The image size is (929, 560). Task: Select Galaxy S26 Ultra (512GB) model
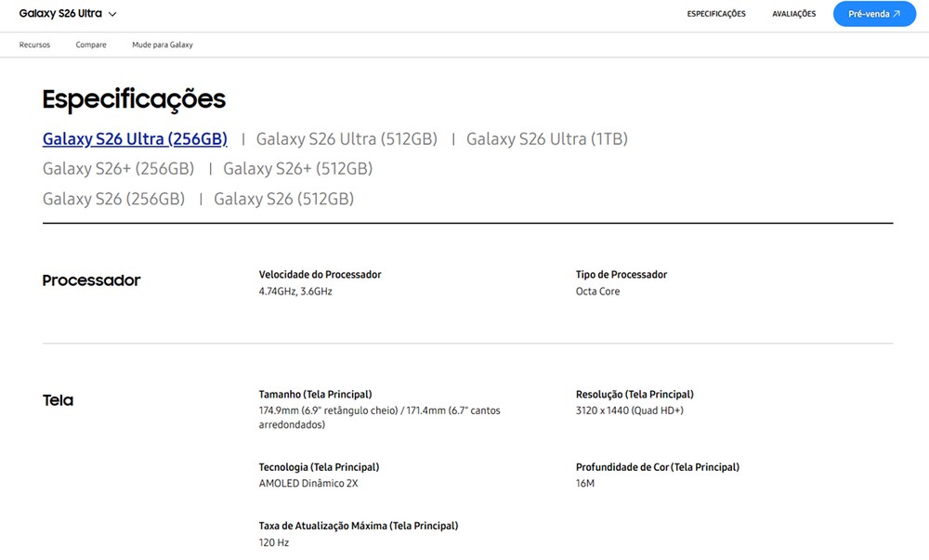click(347, 138)
